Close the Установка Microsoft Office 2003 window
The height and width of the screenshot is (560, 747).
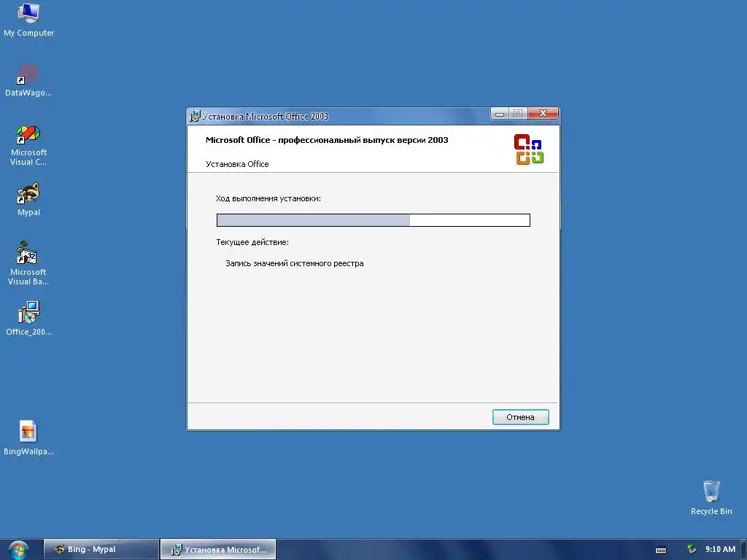(543, 113)
